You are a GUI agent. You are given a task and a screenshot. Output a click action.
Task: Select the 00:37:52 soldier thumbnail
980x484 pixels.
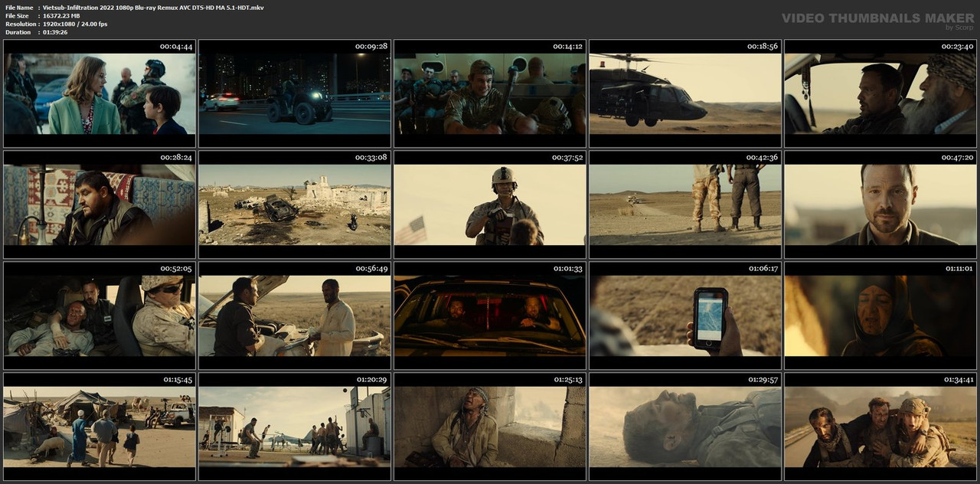[x=490, y=204]
